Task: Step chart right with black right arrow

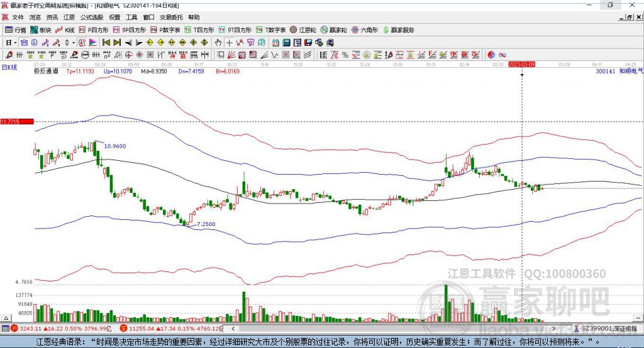Action: [139, 43]
